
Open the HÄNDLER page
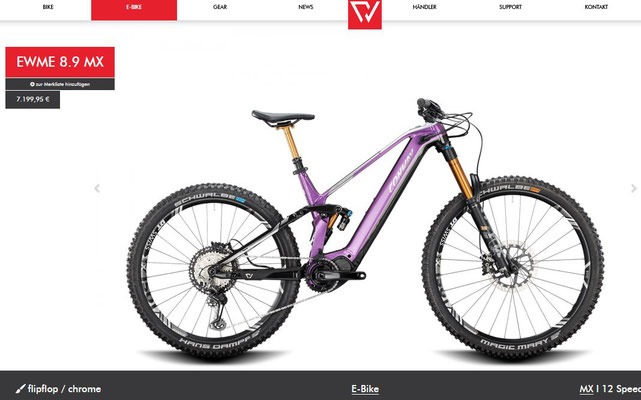[x=424, y=7]
